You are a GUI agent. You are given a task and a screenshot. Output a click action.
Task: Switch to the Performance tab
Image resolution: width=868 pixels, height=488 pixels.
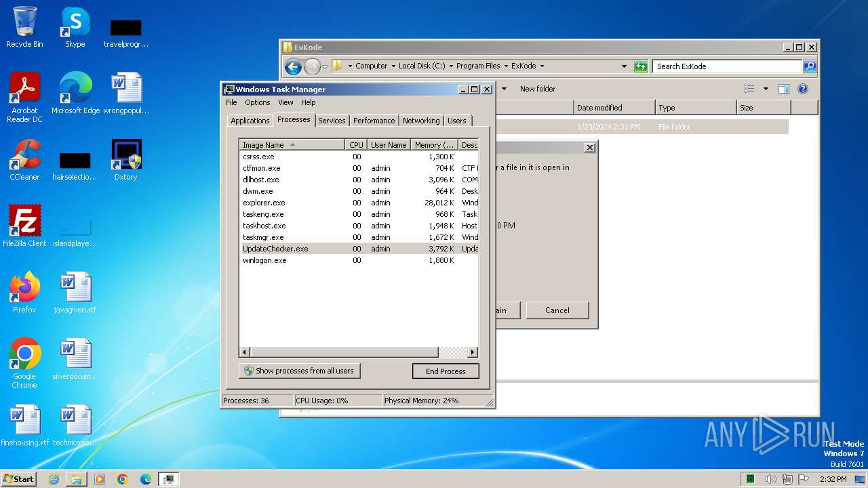[374, 121]
